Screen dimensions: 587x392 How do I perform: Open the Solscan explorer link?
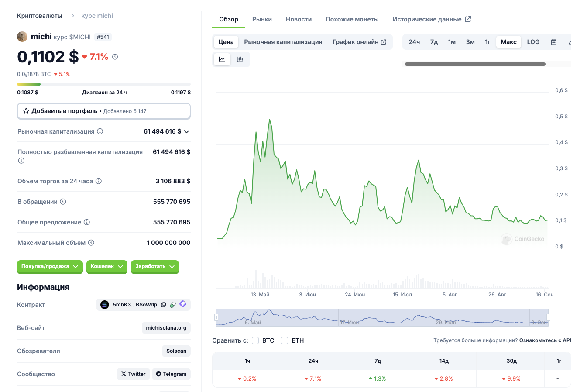point(176,351)
